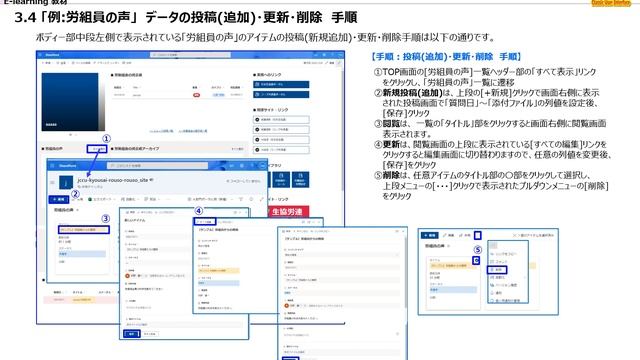Click the blue status chip on item card
Screen dimensions: 640x360
82,254
